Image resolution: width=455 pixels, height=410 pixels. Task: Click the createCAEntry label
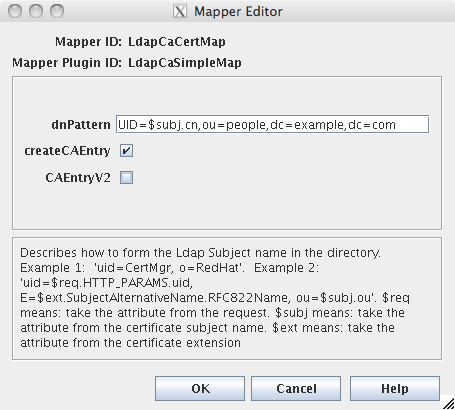(67, 151)
